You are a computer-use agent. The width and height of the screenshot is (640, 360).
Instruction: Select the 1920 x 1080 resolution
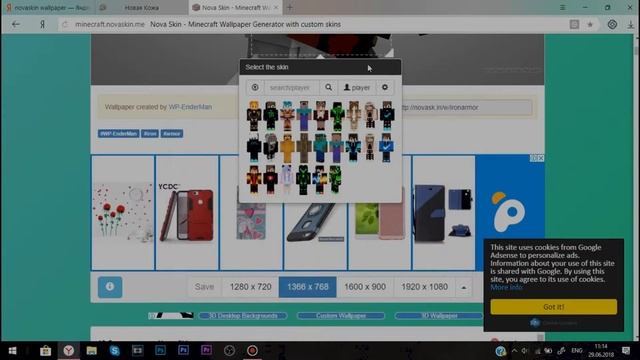pos(424,287)
